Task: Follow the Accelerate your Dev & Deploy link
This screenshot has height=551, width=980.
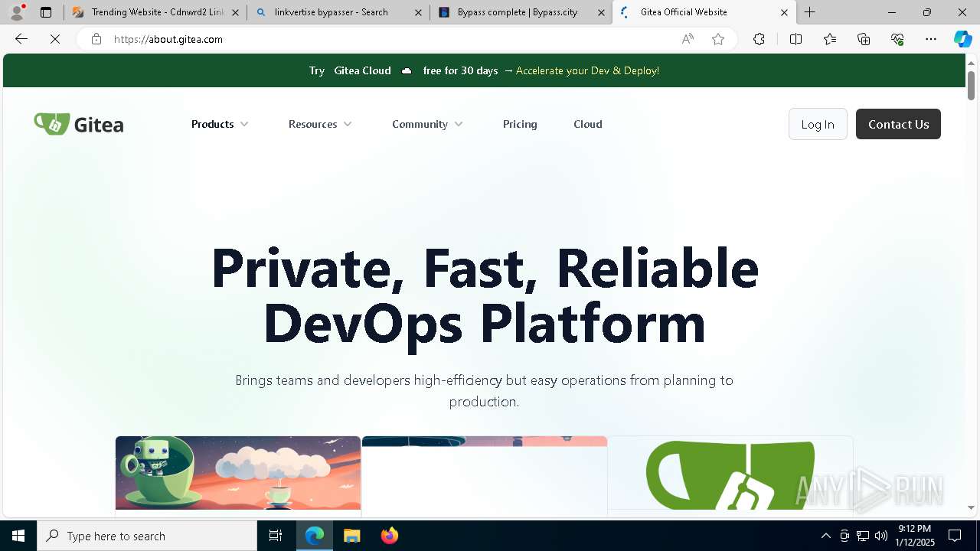Action: (587, 70)
